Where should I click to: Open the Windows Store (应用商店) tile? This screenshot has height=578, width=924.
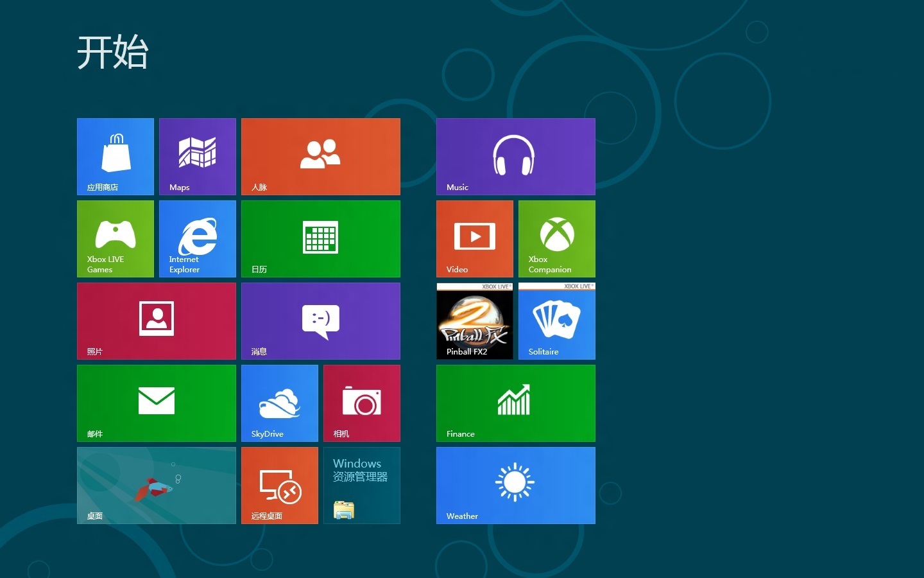coord(115,156)
